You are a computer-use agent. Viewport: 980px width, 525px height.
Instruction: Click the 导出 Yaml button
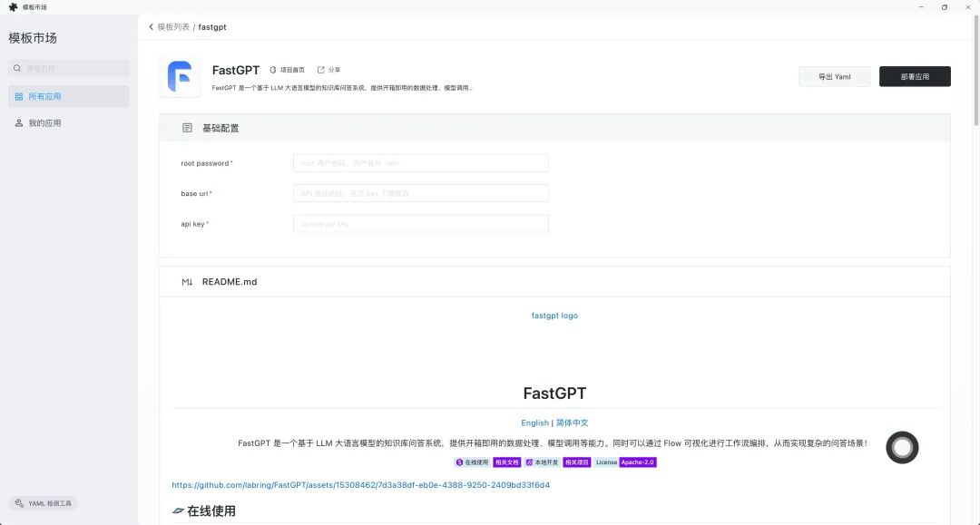(x=835, y=77)
